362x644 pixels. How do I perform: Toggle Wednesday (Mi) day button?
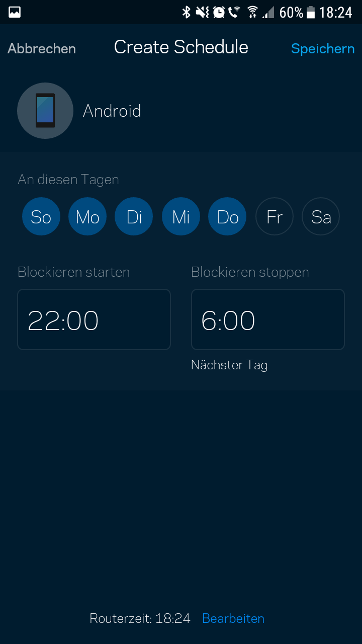click(181, 217)
